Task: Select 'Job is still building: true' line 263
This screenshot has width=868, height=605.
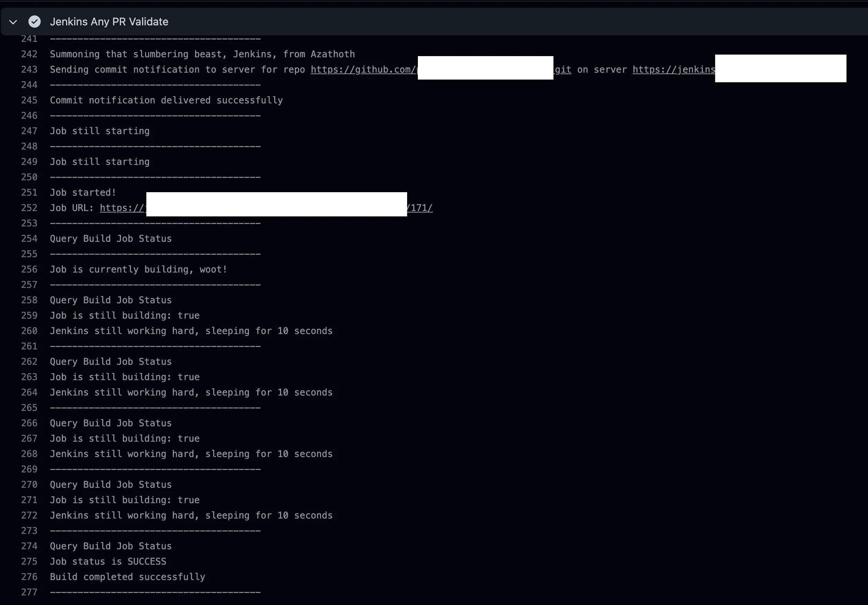Action: pyautogui.click(x=125, y=377)
